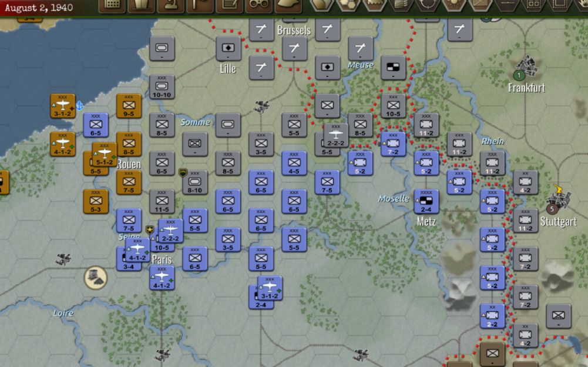The image size is (588, 367).
Task: Select gray infantry unit 3-5
Action: (x=261, y=144)
